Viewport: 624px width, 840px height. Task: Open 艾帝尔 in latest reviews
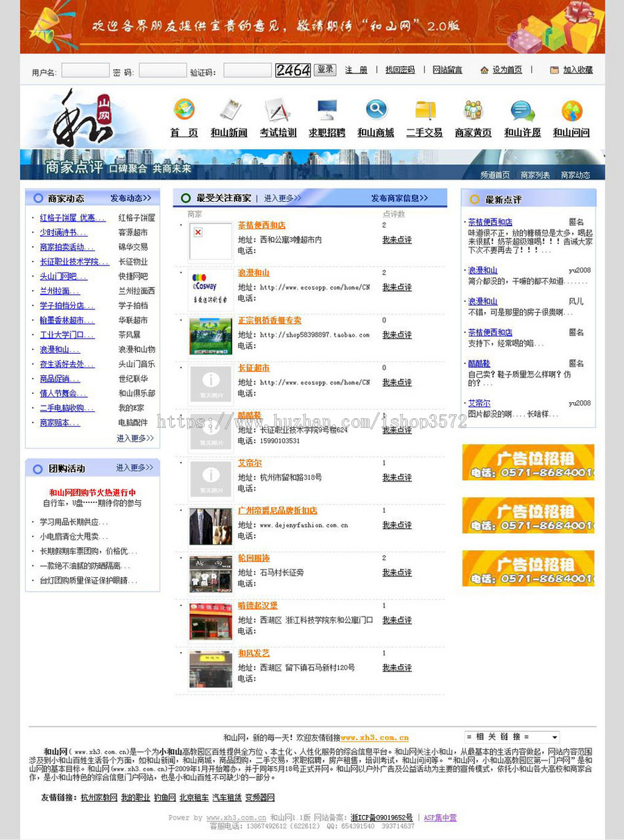point(479,403)
